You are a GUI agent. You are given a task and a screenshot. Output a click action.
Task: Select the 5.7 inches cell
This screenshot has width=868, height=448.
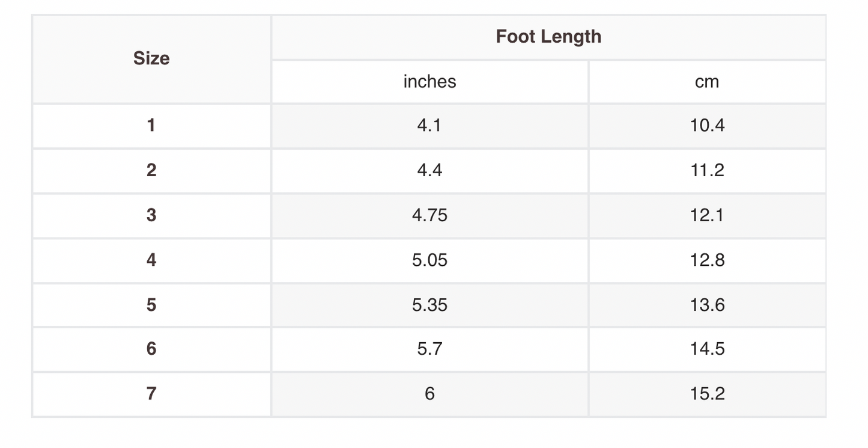pyautogui.click(x=429, y=349)
